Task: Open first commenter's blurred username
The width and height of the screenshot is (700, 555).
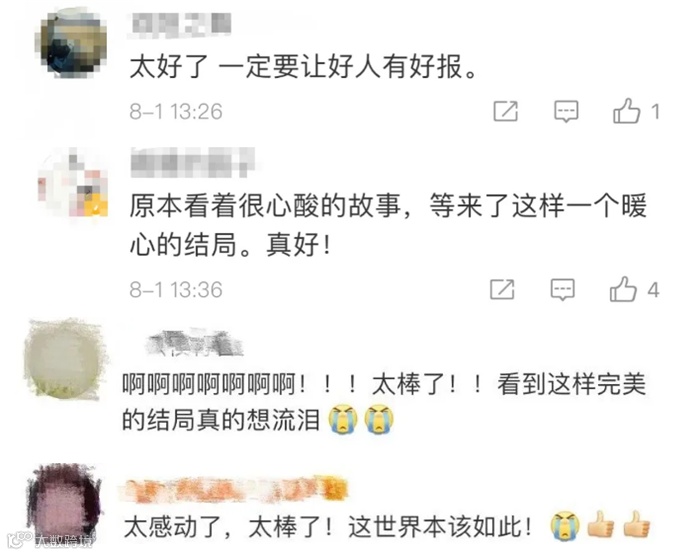Action: coord(180,24)
